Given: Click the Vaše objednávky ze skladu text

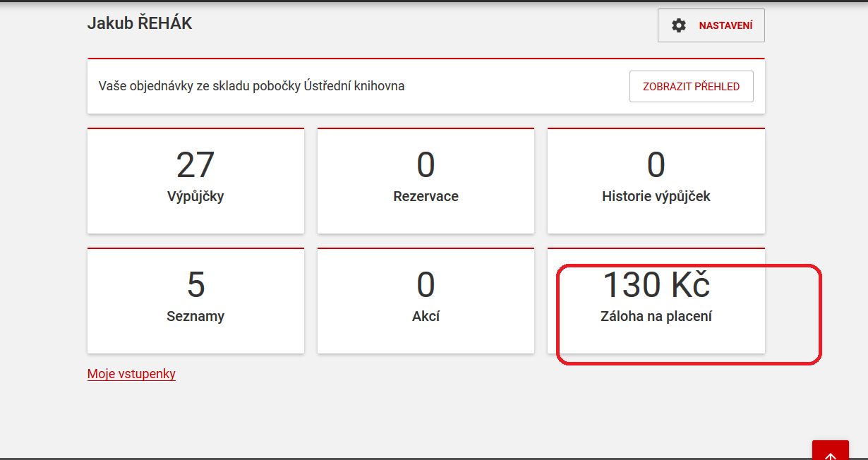Looking at the screenshot, I should [251, 87].
